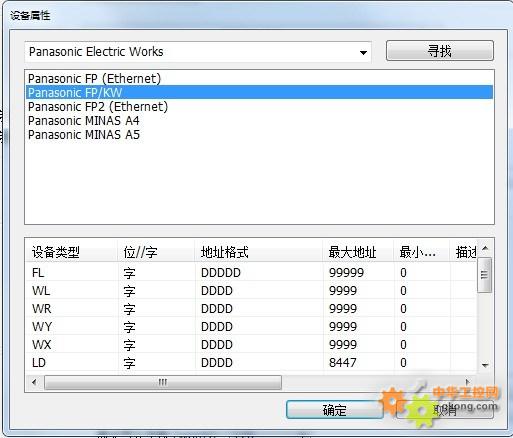The image size is (513, 438).
Task: Click the 99999 maximum address value
Action: click(x=346, y=273)
